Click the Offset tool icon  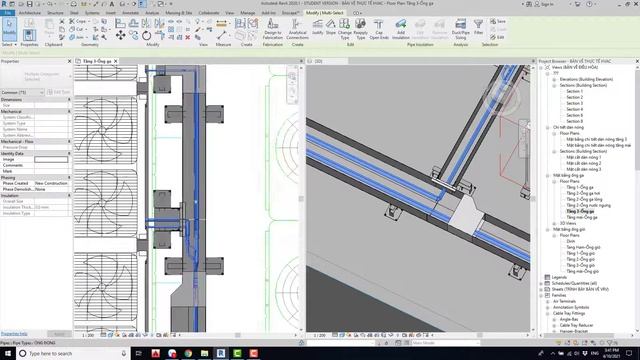coord(133,23)
